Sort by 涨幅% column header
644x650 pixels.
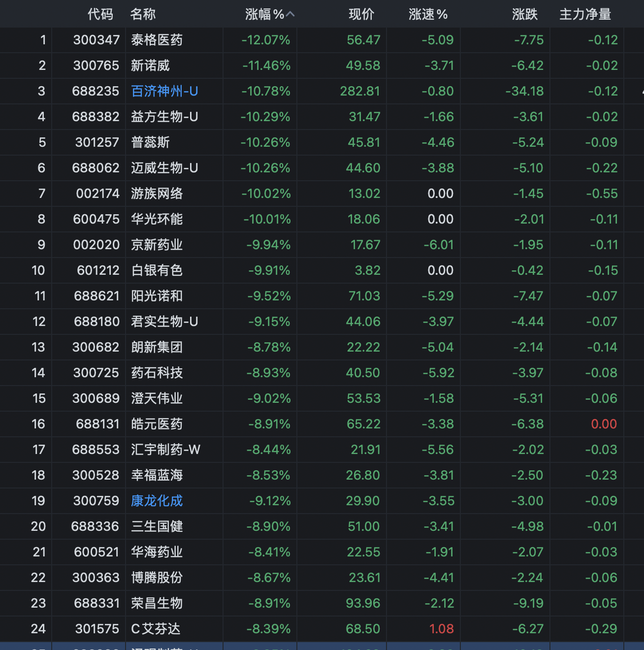265,14
